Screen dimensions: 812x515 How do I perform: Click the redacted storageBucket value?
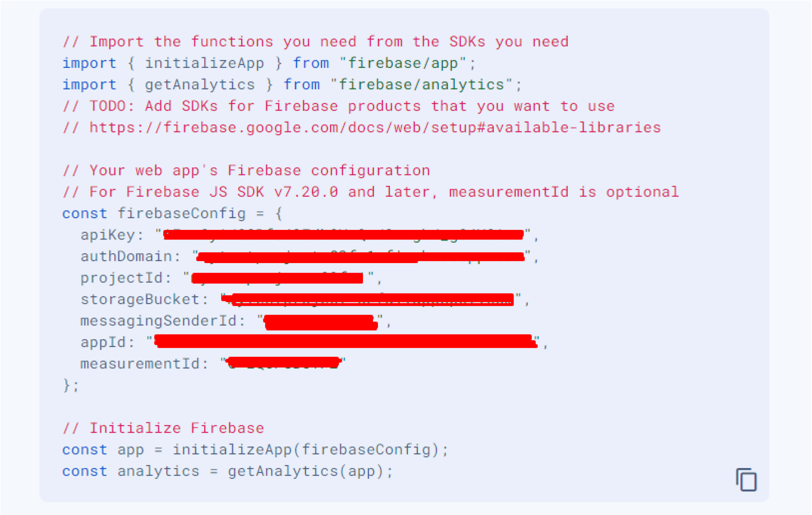[x=368, y=299]
